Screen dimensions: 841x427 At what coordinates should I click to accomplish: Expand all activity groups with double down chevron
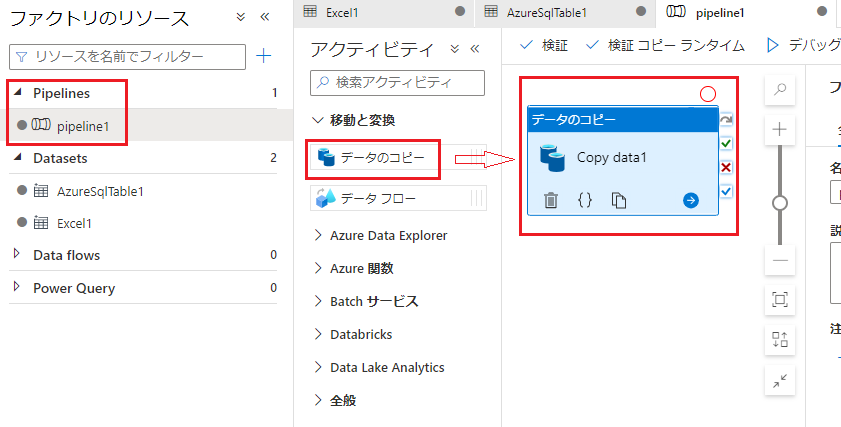pos(455,49)
